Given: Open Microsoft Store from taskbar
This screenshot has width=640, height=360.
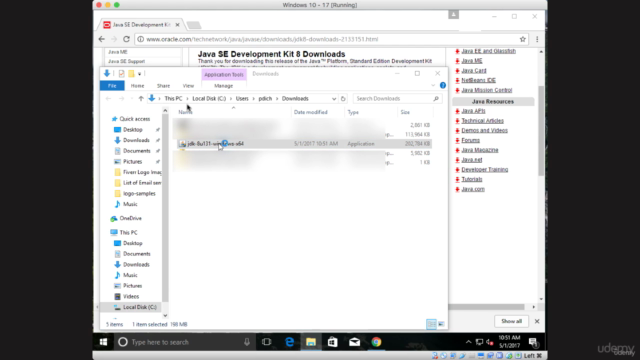Looking at the screenshot, I should pyautogui.click(x=332, y=342).
